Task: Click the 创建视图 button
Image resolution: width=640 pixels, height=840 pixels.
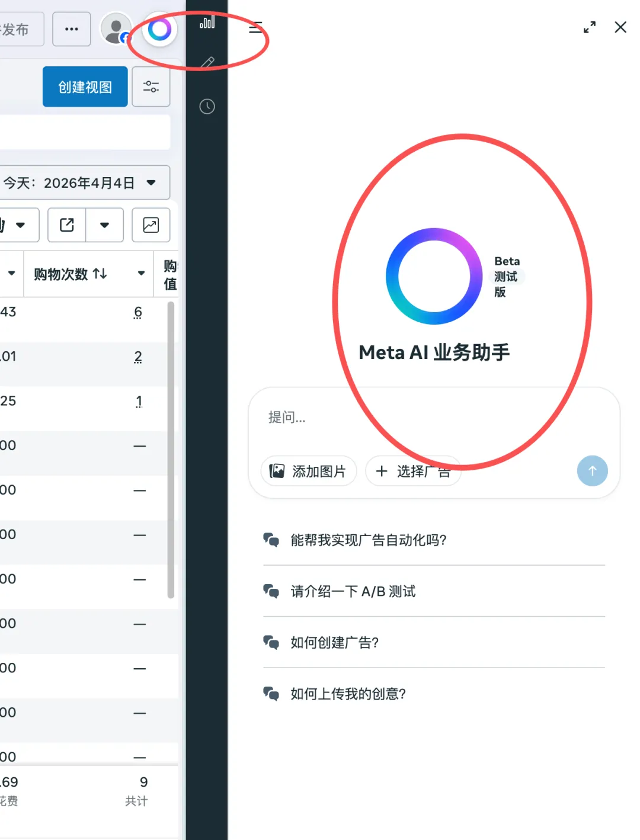Action: point(85,86)
